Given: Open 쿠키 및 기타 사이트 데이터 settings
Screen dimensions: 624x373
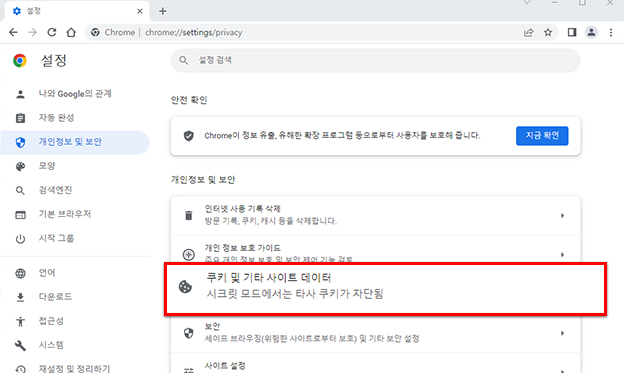Looking at the screenshot, I should click(x=385, y=289).
